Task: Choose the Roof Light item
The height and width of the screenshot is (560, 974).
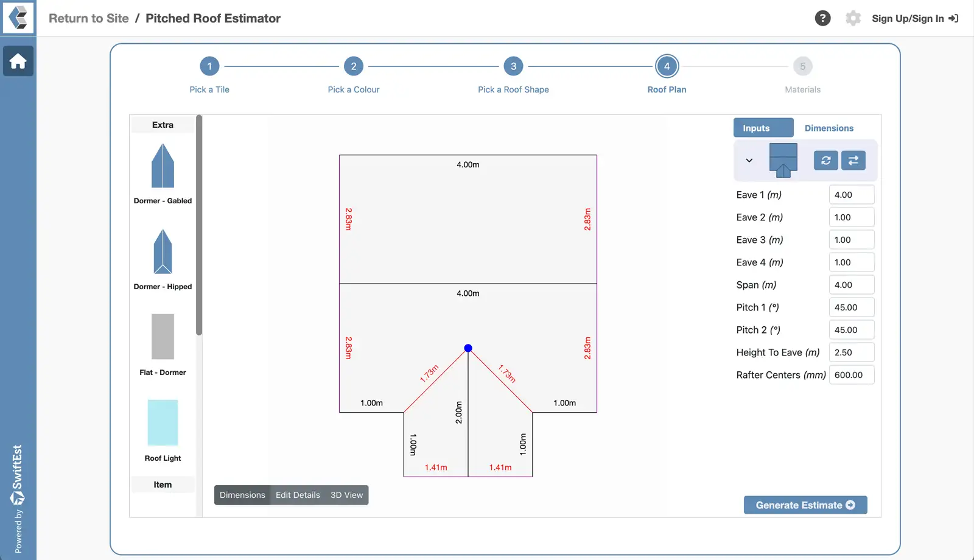Action: click(x=163, y=423)
